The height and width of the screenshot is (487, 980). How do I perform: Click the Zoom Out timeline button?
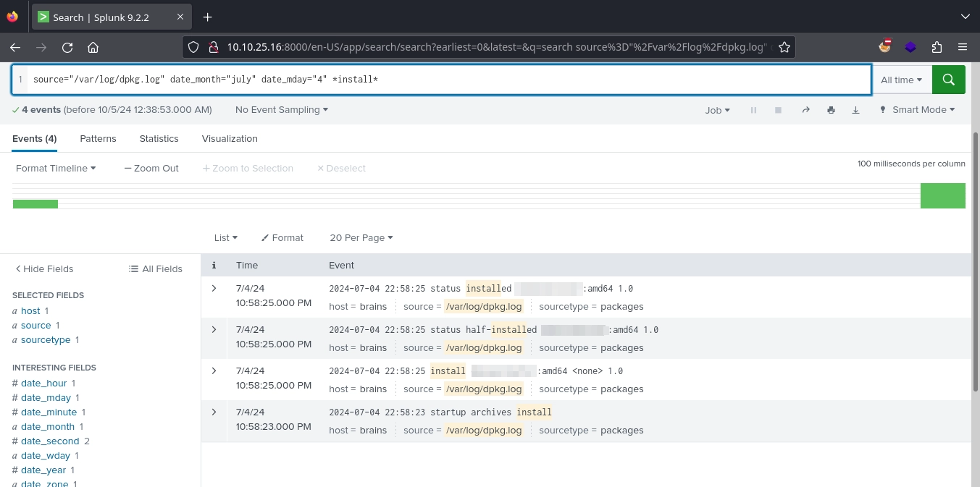coord(151,168)
